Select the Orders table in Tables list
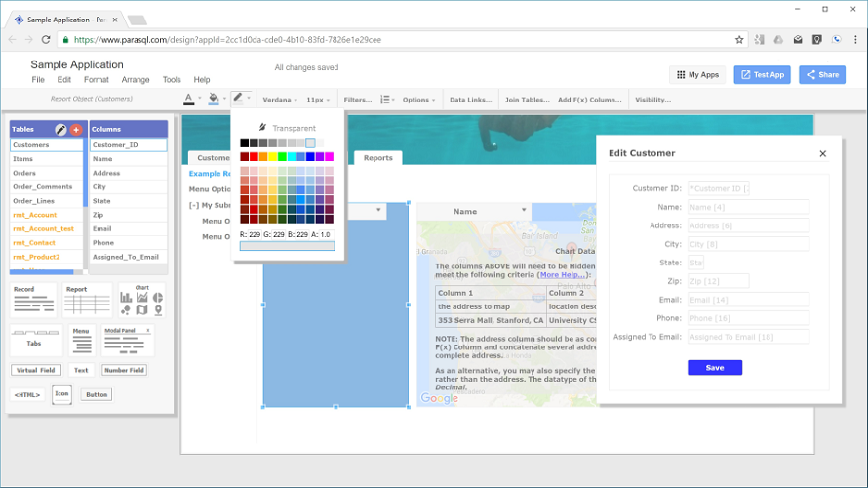868x488 pixels. click(x=24, y=173)
